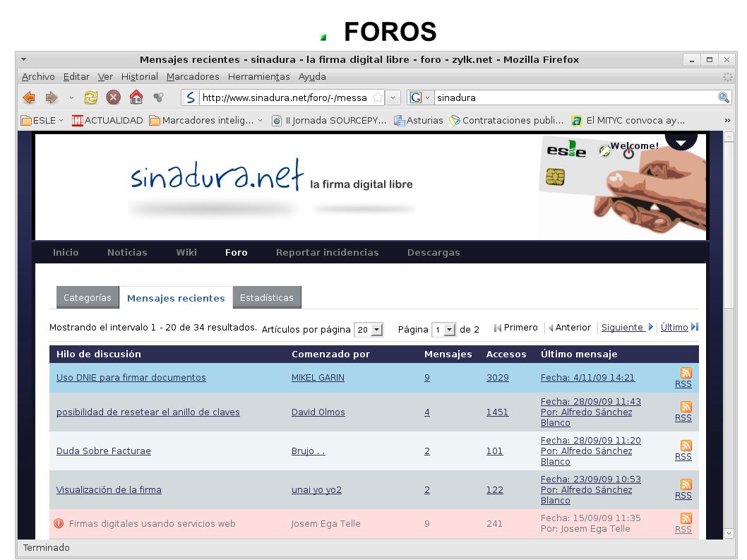The image size is (747, 560).
Task: Open the Ver menu
Action: tap(105, 77)
